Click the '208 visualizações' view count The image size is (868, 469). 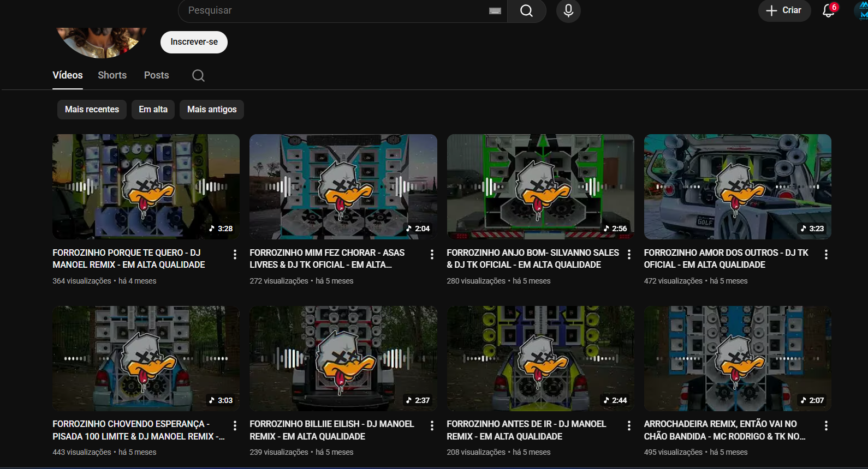click(x=476, y=452)
